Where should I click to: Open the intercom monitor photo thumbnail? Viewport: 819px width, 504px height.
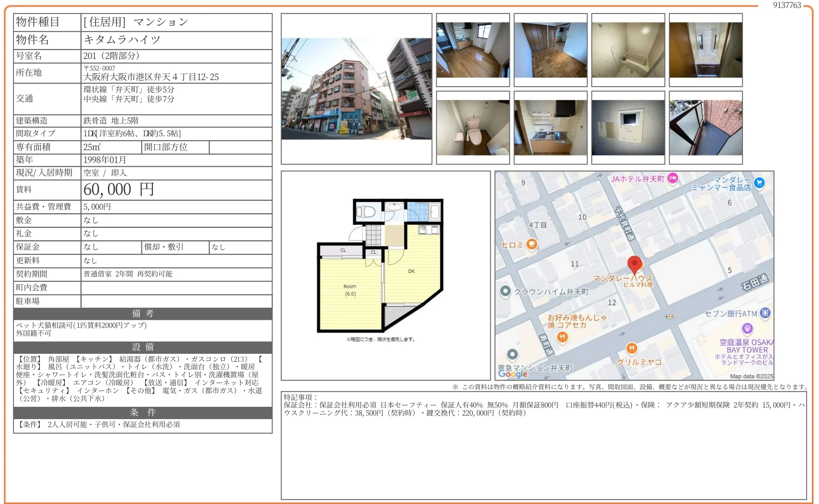tap(628, 127)
